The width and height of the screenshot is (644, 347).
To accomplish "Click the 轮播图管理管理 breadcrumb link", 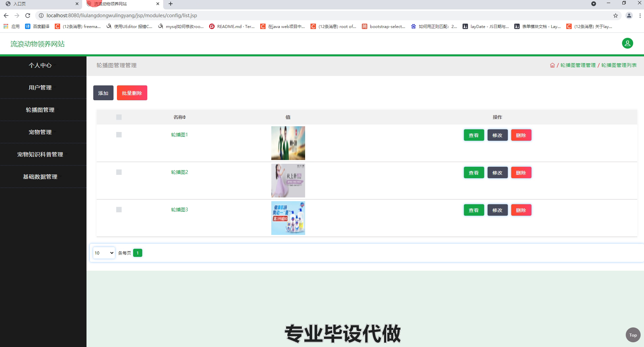I will (578, 65).
